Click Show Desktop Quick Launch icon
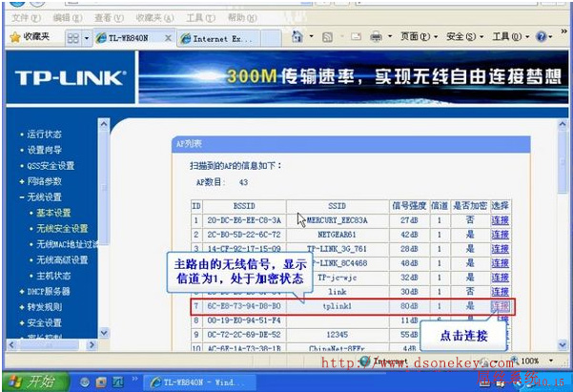The image size is (573, 392). [118, 382]
